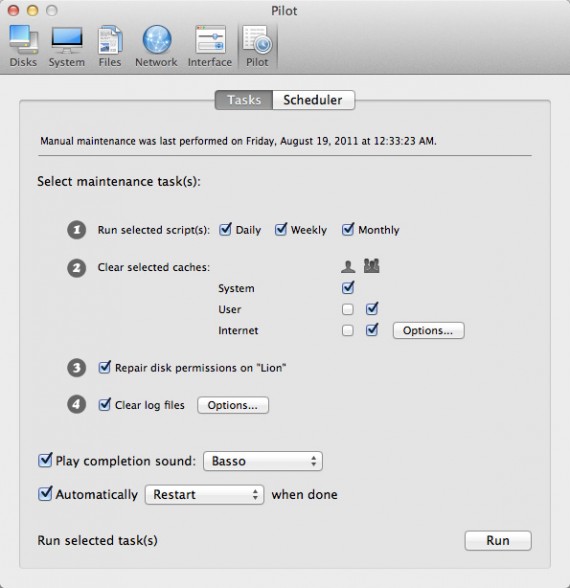This screenshot has height=588, width=570.
Task: Toggle Repair disk permissions on Lion
Action: click(104, 368)
